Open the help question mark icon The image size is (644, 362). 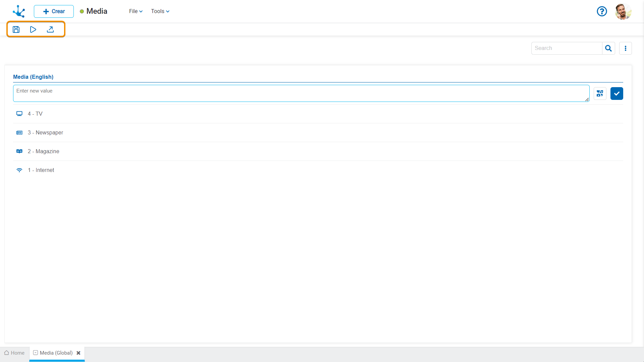coord(602,11)
